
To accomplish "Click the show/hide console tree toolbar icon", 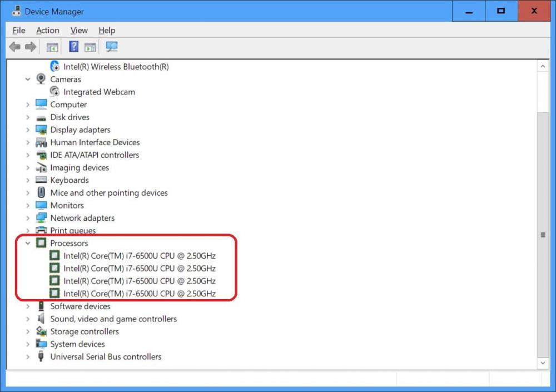I will pyautogui.click(x=52, y=47).
